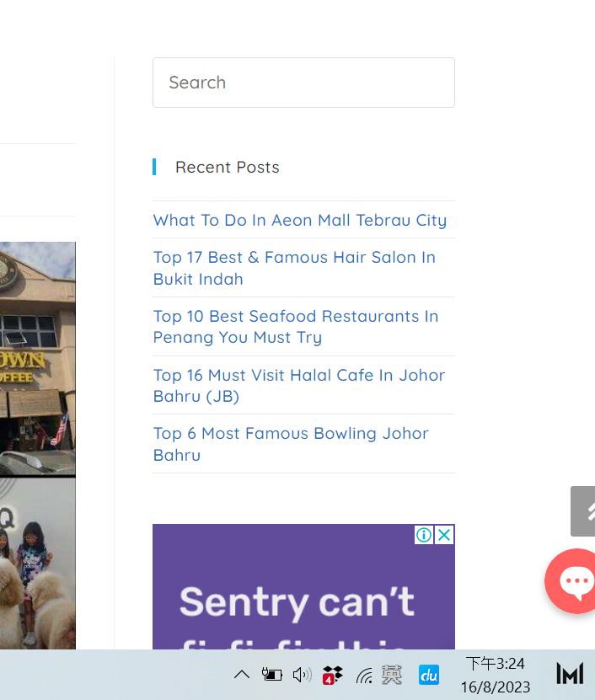Open 'What To Do In Aeon Mall Tebrau City'
The height and width of the screenshot is (700, 595).
[x=300, y=220]
